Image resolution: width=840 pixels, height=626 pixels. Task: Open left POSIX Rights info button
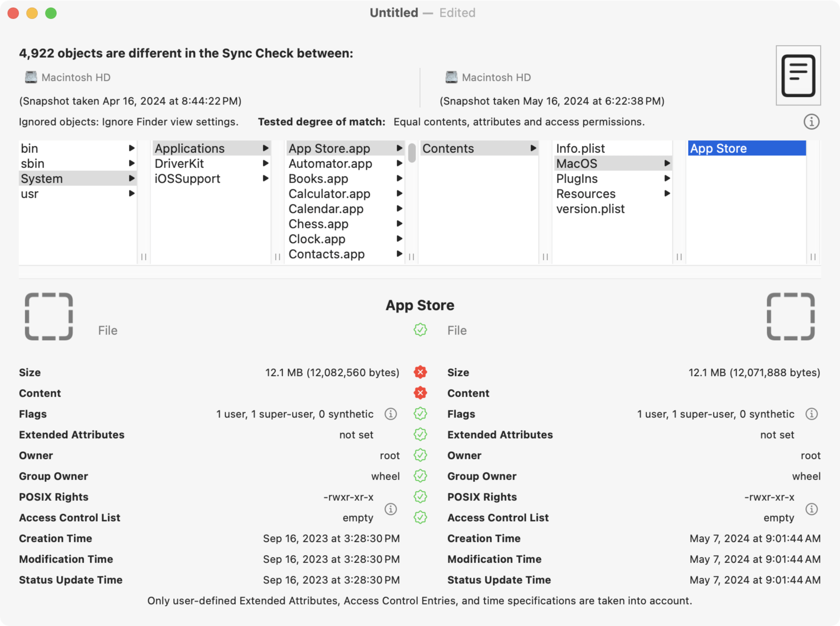(391, 509)
